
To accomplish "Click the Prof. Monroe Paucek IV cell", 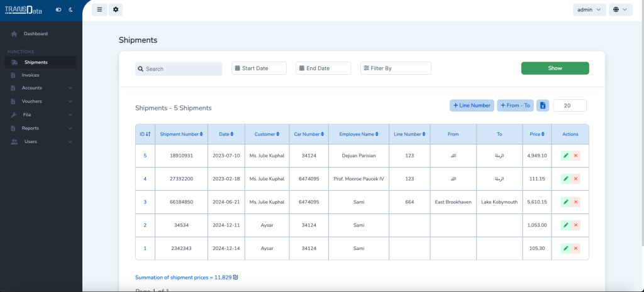I will [358, 179].
